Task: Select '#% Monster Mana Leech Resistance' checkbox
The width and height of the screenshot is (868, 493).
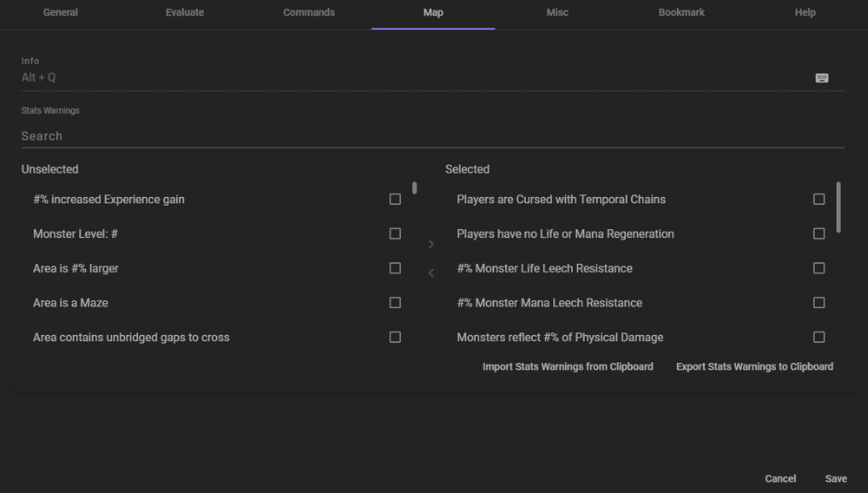Action: (x=819, y=303)
